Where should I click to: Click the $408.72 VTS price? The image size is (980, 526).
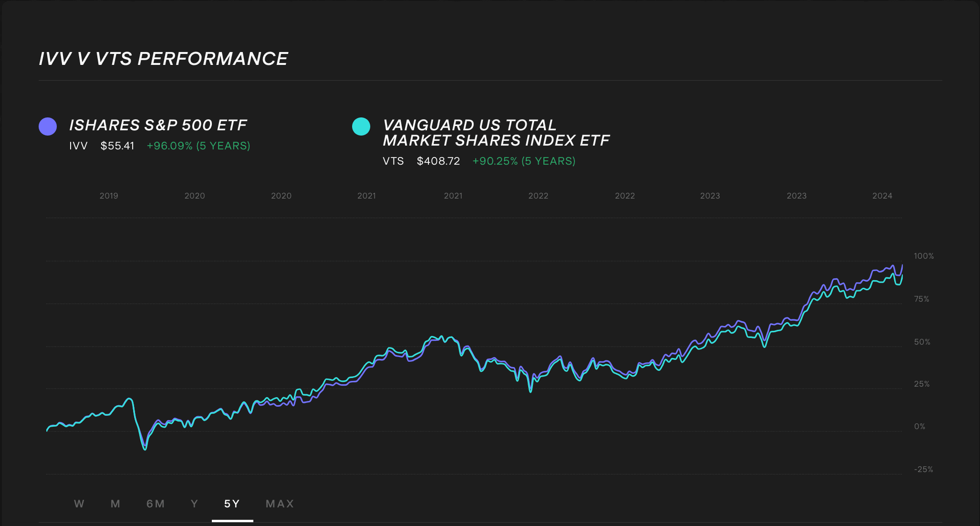(x=438, y=161)
